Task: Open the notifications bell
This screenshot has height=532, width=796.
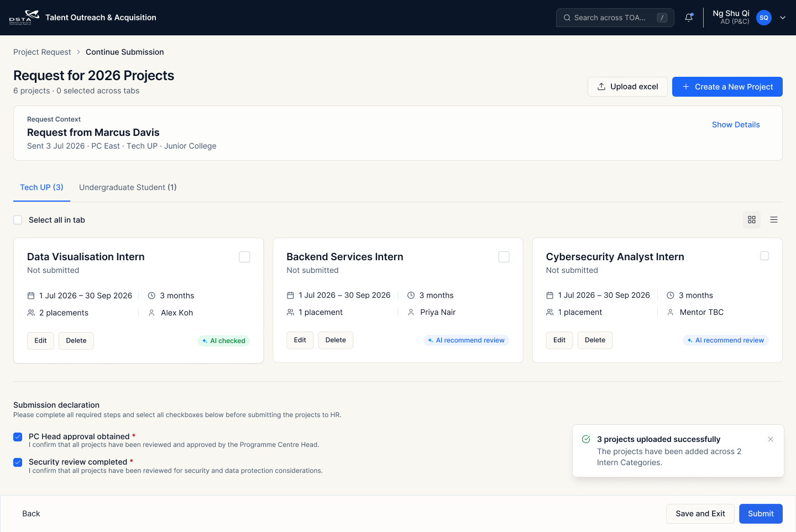Action: (x=689, y=18)
